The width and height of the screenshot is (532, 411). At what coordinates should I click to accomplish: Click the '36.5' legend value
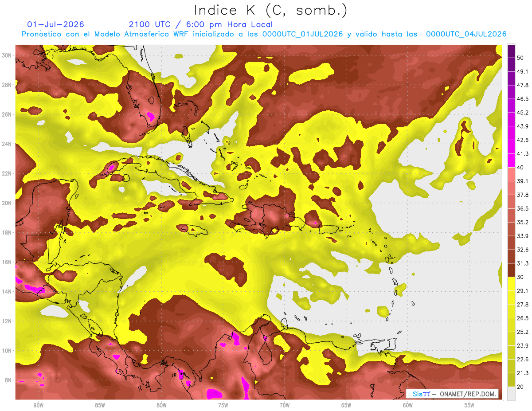coord(522,208)
